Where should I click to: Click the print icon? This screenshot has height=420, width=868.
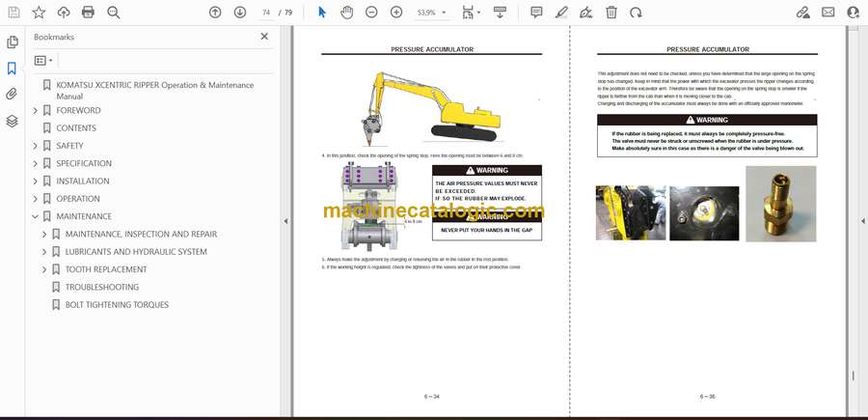pos(89,13)
